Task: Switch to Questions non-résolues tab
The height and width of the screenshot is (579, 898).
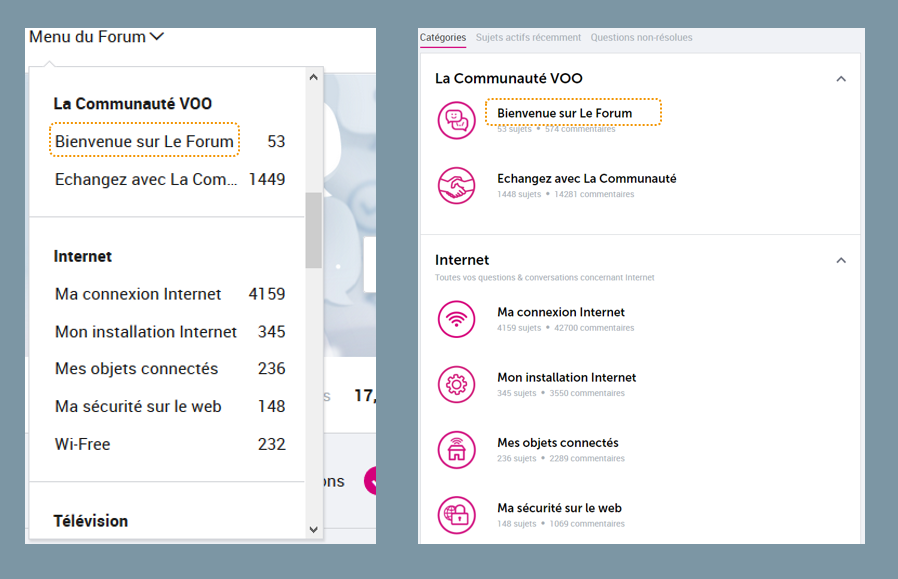Action: [641, 37]
